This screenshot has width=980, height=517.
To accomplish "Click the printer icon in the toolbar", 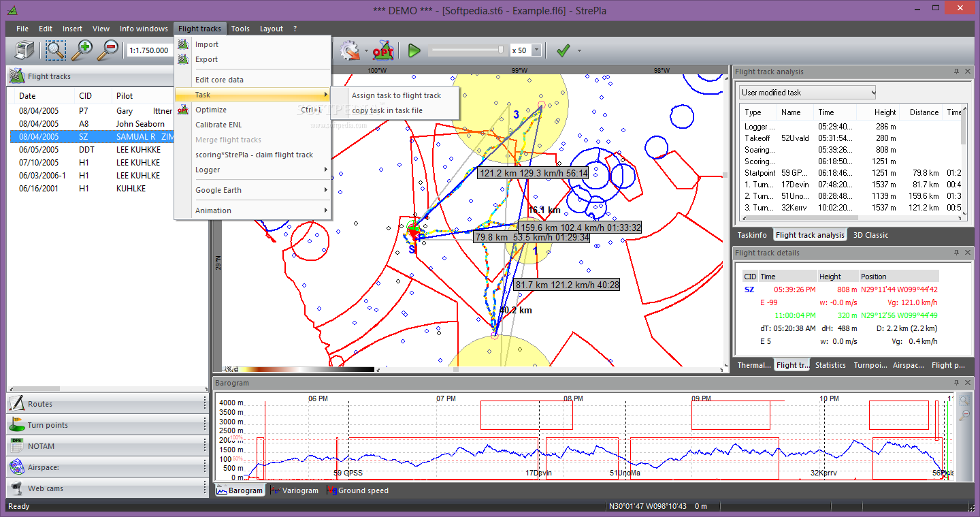I will (24, 50).
